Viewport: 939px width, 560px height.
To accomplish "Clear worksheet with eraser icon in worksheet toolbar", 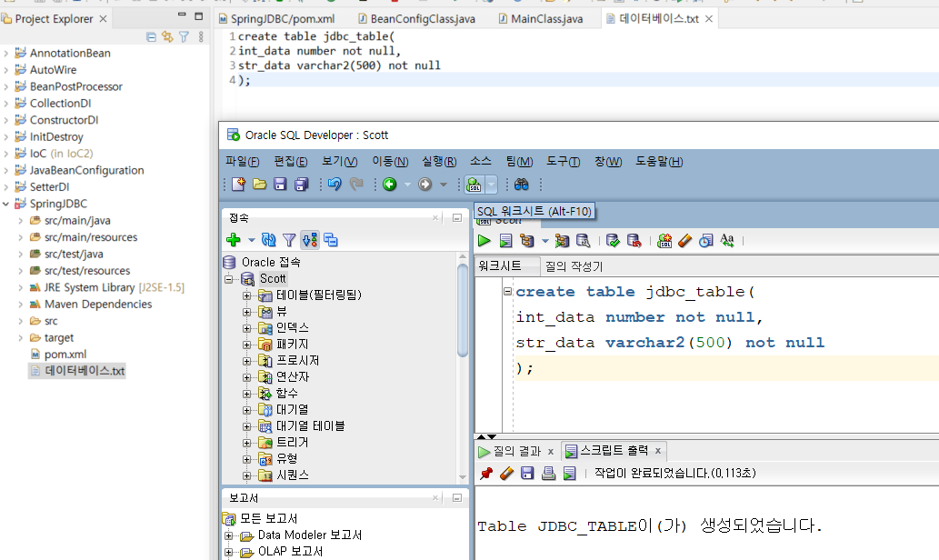I will point(685,241).
